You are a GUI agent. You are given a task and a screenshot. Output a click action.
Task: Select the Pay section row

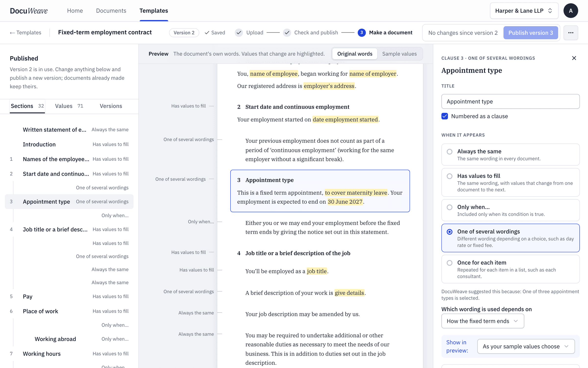69,296
